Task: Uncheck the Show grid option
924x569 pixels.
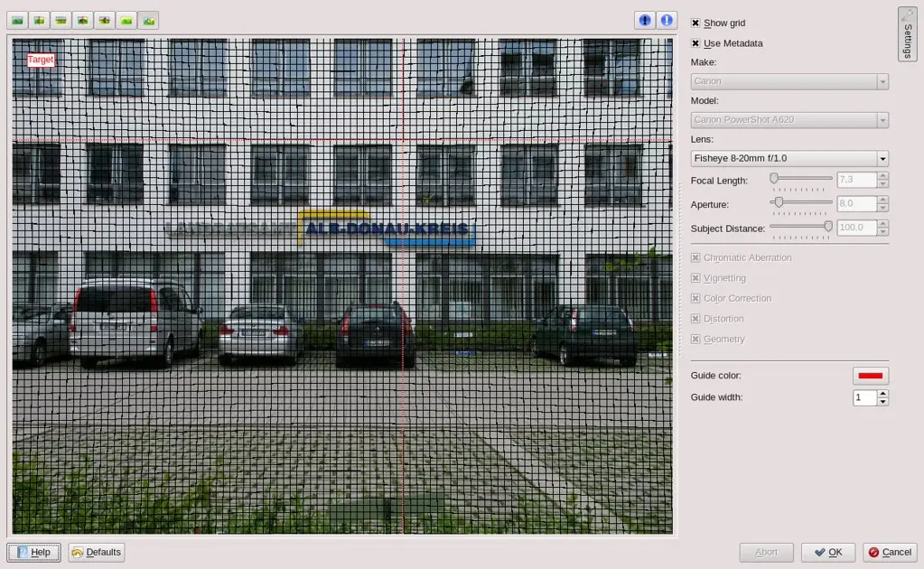Action: pyautogui.click(x=695, y=23)
